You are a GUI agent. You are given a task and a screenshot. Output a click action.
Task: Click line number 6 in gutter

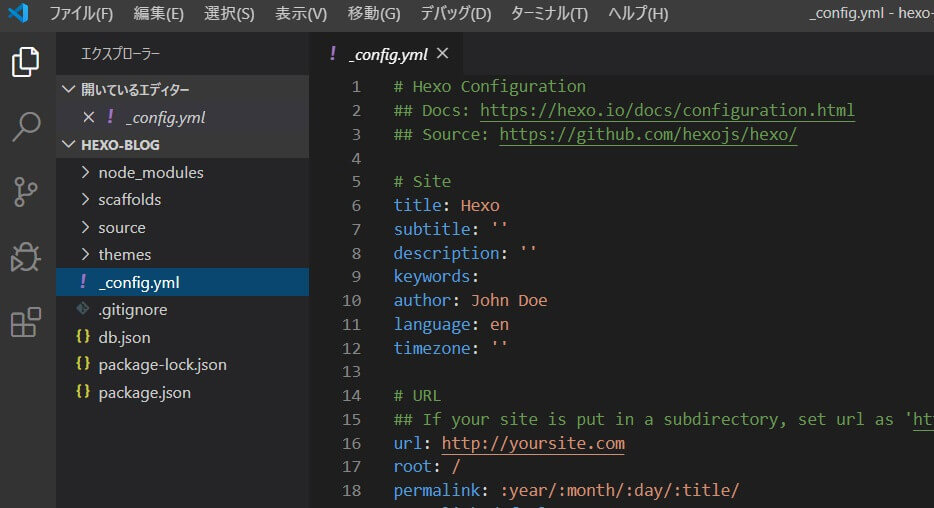tap(356, 205)
